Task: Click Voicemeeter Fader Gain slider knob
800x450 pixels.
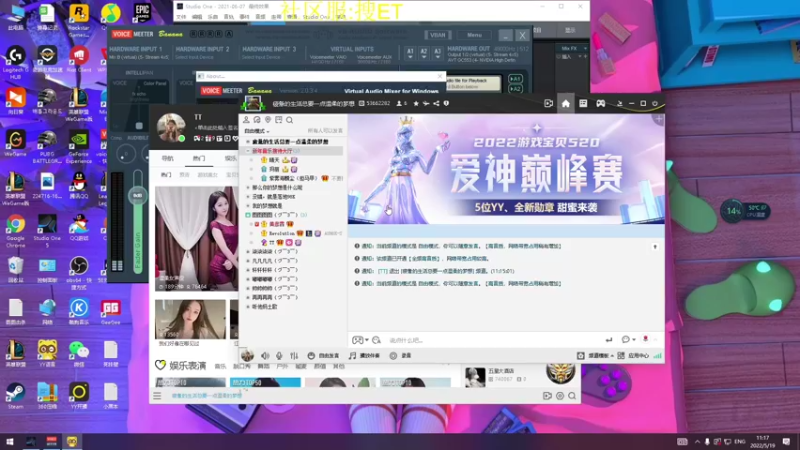Action: click(137, 195)
